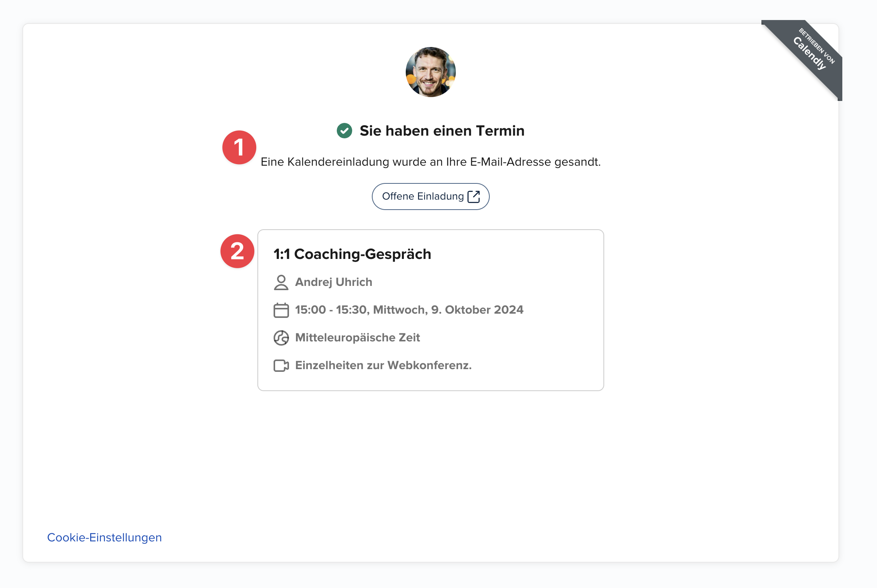Image resolution: width=877 pixels, height=588 pixels.
Task: Click the red number 1 badge
Action: (x=239, y=148)
